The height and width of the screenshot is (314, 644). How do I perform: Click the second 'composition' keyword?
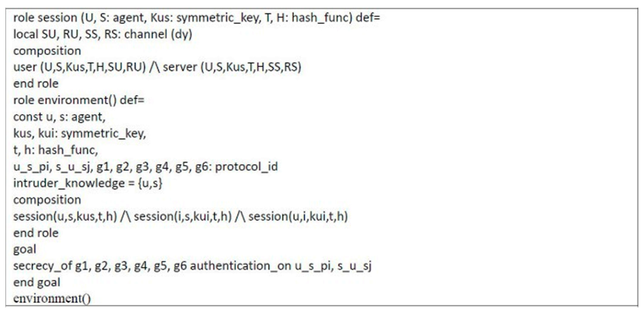tap(47, 200)
